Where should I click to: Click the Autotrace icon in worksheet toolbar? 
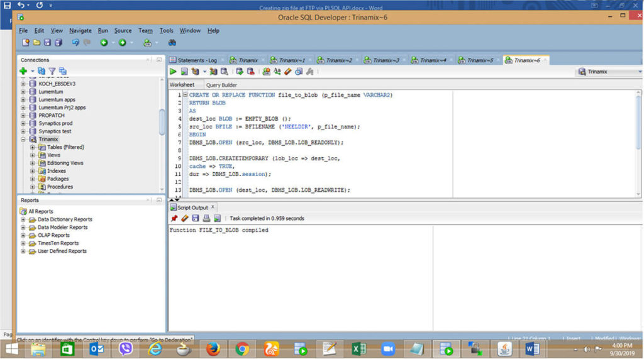pyautogui.click(x=213, y=72)
